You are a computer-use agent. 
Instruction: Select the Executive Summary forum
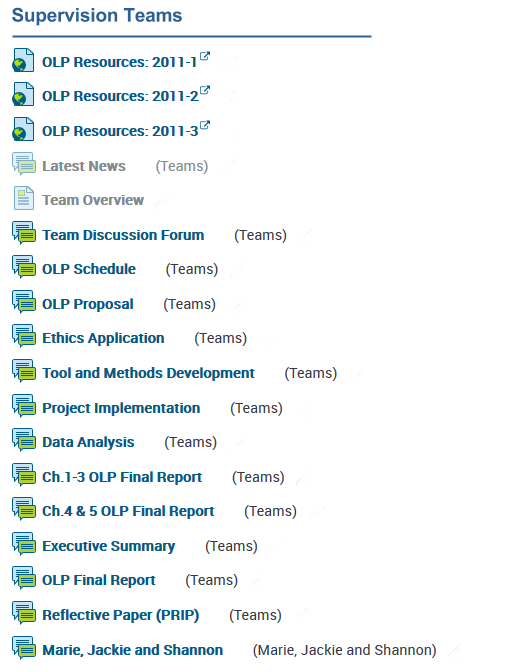click(108, 546)
